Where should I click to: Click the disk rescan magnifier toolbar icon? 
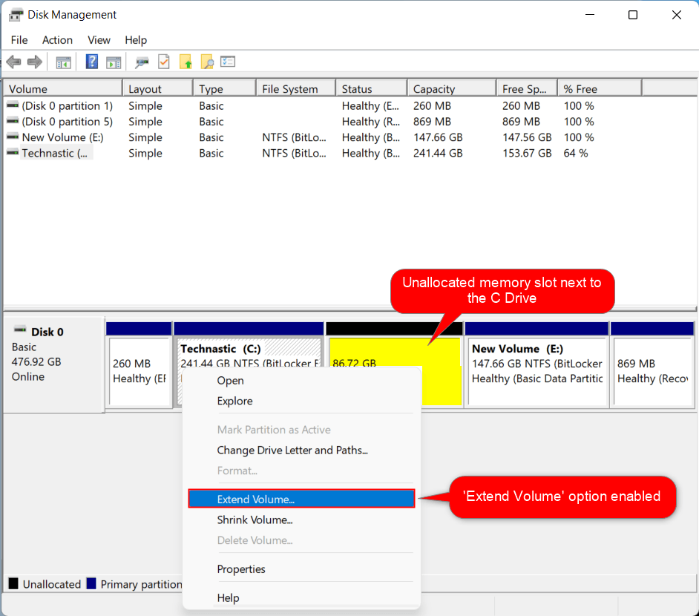click(141, 62)
